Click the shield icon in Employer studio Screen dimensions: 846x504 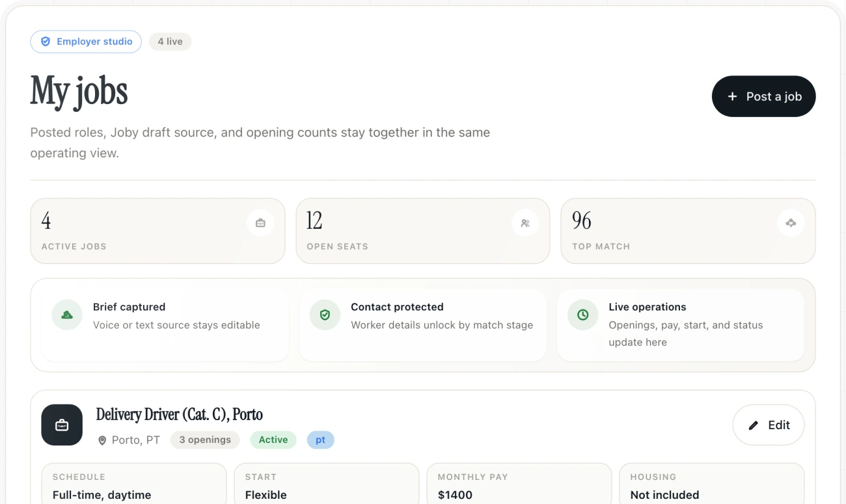46,42
